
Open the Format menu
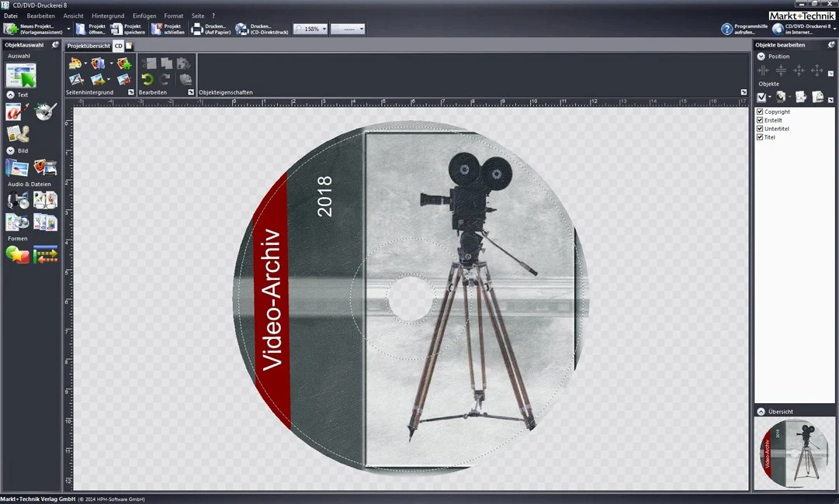173,16
